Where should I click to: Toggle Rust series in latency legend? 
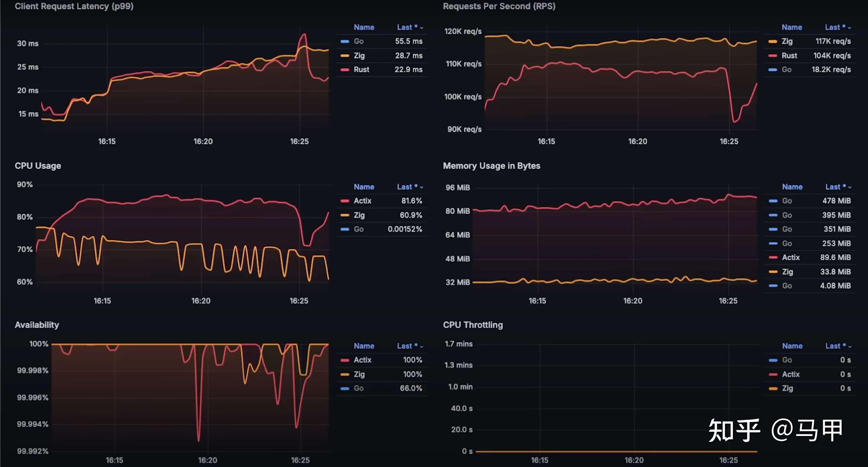tap(361, 70)
